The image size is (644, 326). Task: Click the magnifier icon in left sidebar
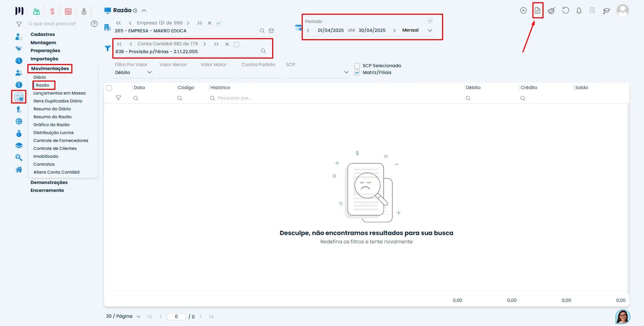point(19,157)
